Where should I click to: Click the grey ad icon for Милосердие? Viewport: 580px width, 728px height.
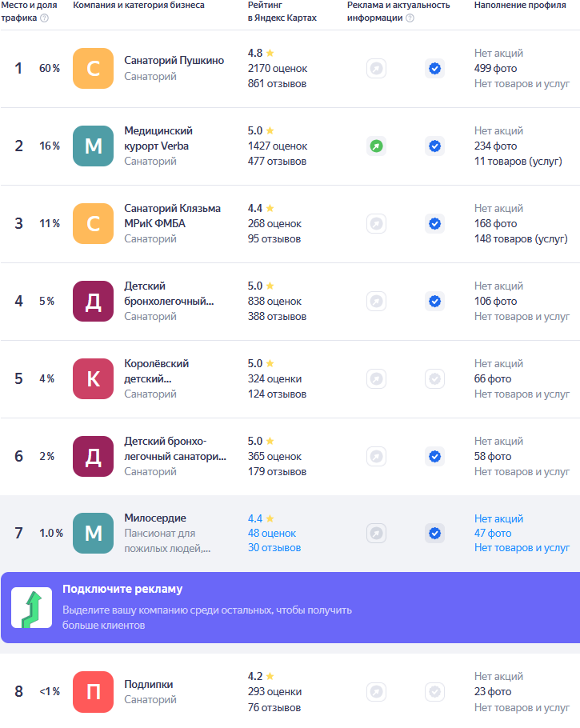pyautogui.click(x=376, y=533)
